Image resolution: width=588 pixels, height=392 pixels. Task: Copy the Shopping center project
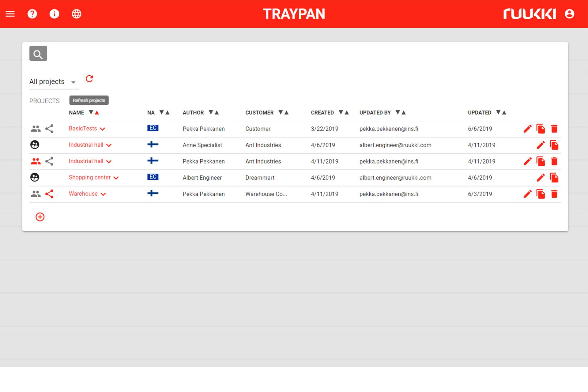coord(554,177)
